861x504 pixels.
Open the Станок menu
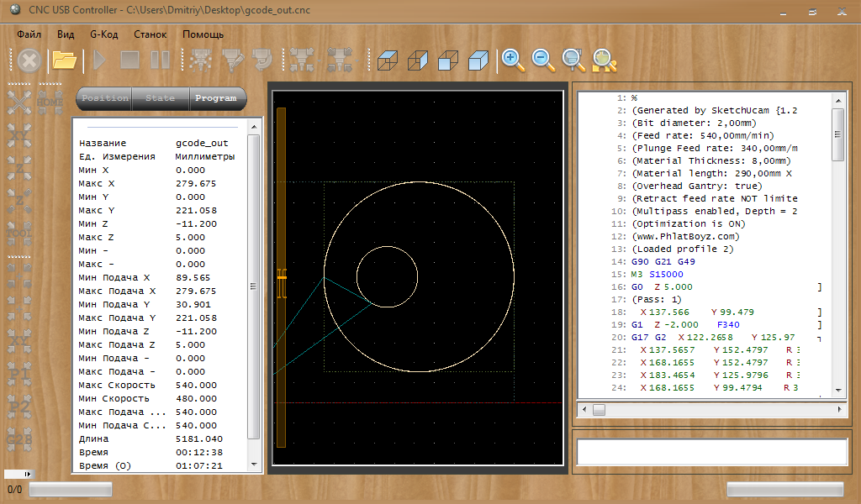(150, 34)
